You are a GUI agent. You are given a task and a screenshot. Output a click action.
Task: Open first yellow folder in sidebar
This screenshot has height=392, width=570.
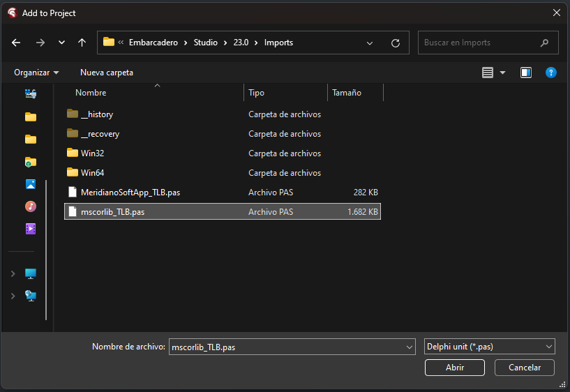point(31,116)
